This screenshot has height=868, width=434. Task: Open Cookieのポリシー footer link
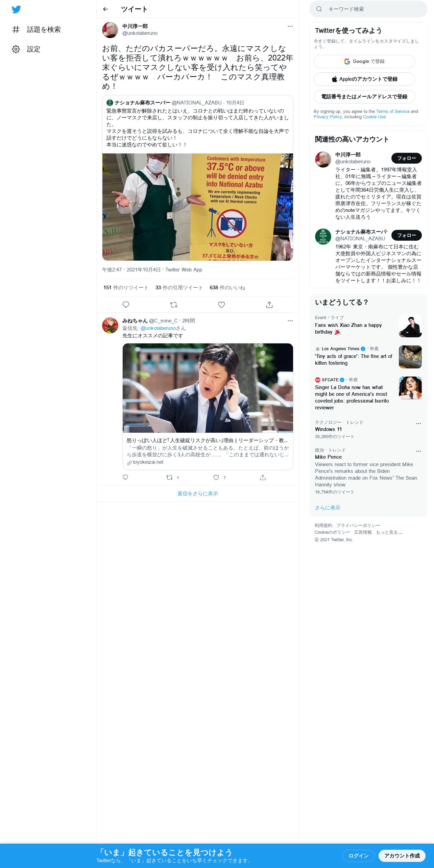(332, 532)
